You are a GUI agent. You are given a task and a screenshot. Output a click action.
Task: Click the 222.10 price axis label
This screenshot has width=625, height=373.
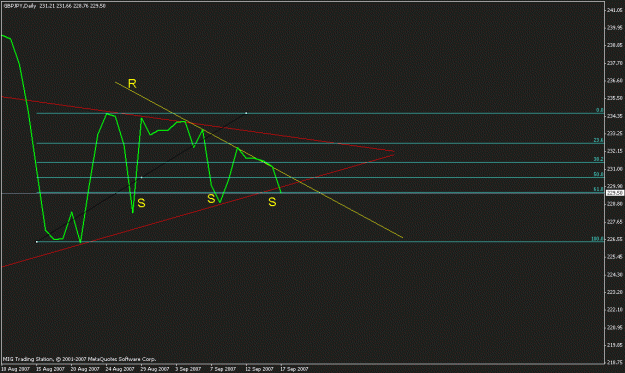pos(615,310)
